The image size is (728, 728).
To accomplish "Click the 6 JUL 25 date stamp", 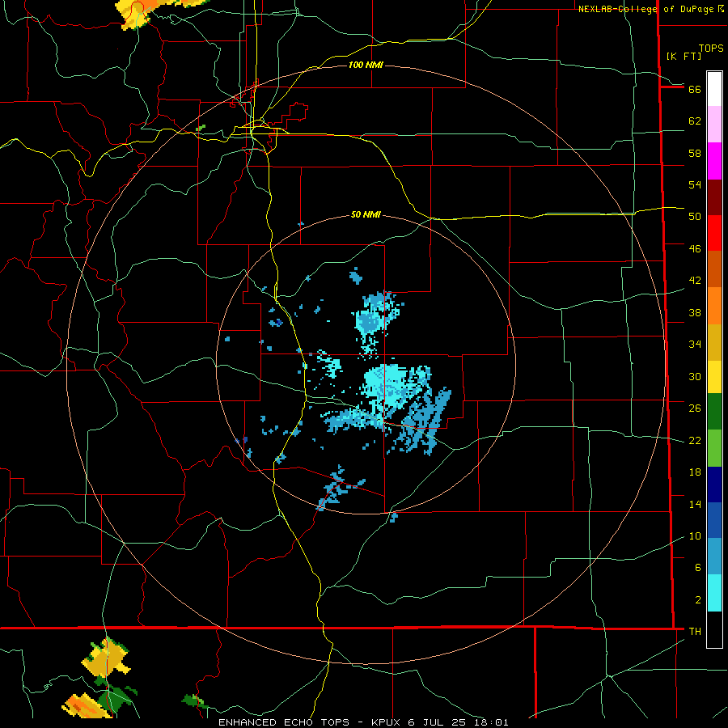I will 437,722.
